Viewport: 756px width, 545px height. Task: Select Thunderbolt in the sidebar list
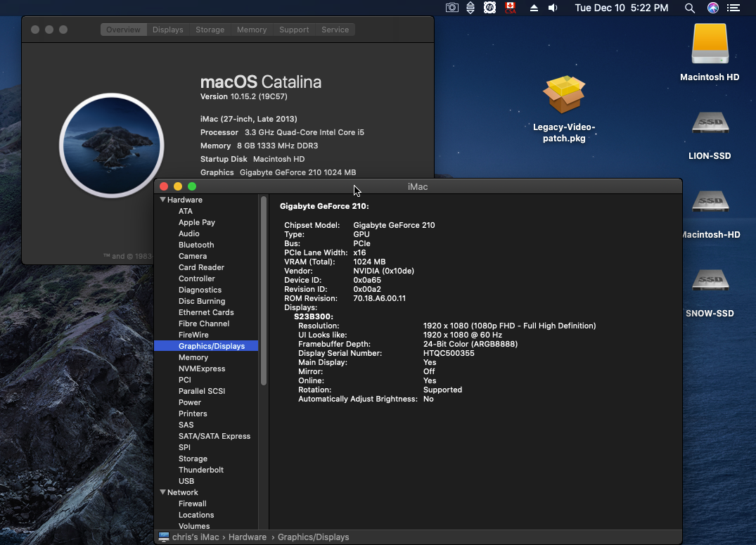coord(201,470)
